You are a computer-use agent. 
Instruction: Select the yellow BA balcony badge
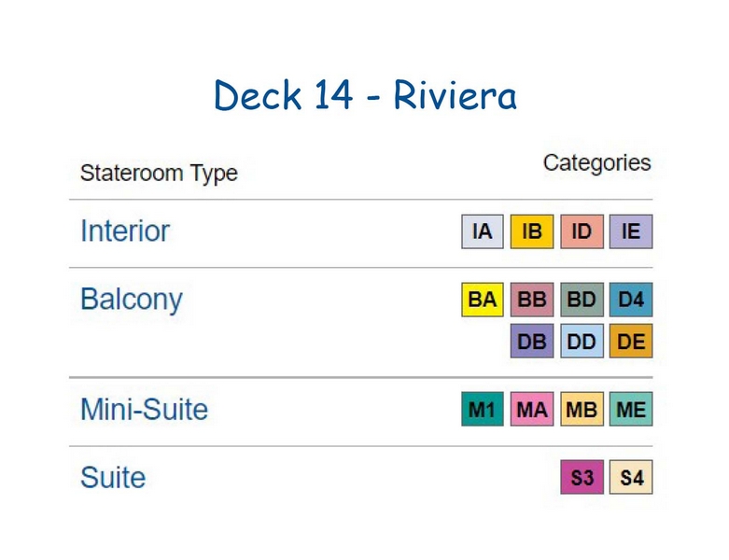(483, 300)
